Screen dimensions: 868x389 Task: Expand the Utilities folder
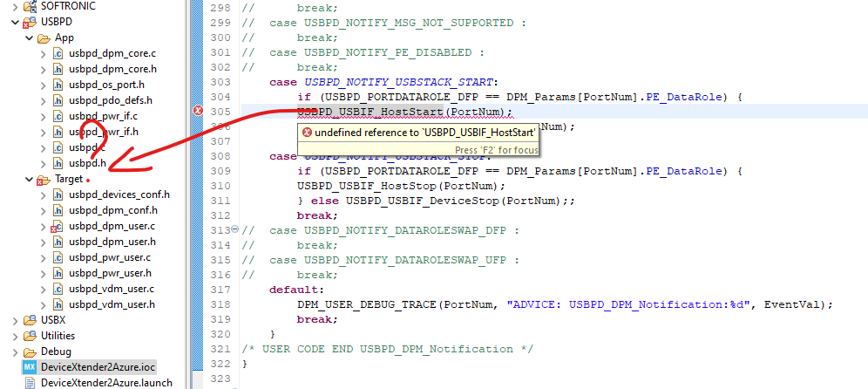(x=15, y=336)
